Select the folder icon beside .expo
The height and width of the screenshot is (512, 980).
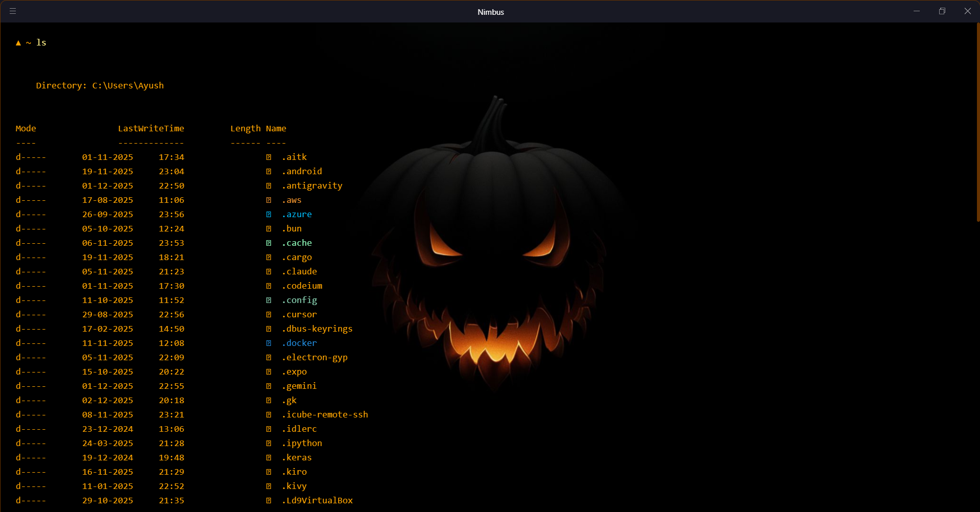pyautogui.click(x=269, y=372)
